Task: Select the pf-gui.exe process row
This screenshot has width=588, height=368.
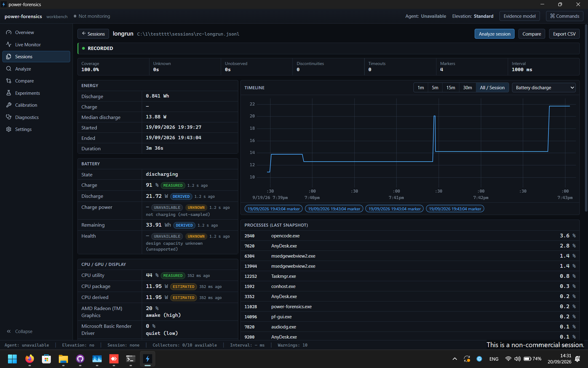Action: 410,317
